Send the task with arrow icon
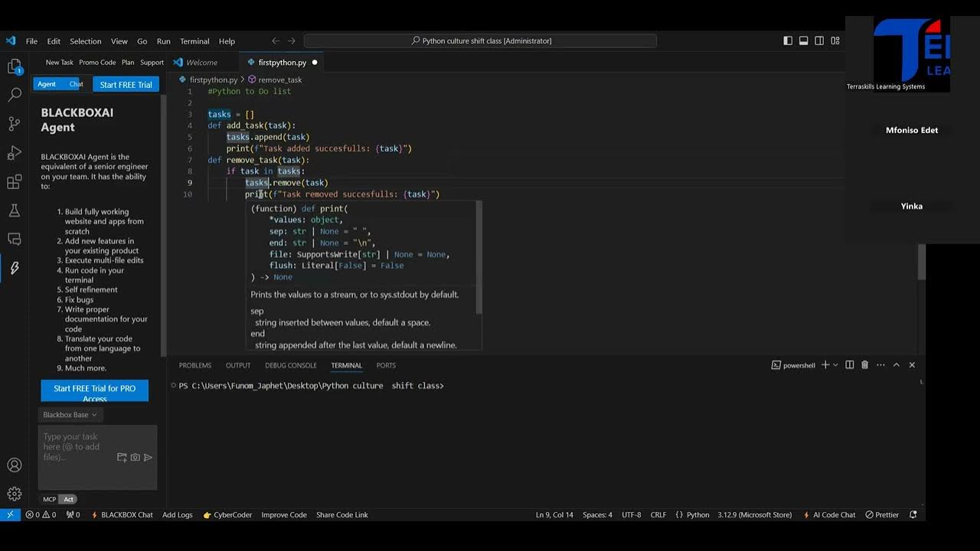980x551 pixels. pyautogui.click(x=149, y=458)
